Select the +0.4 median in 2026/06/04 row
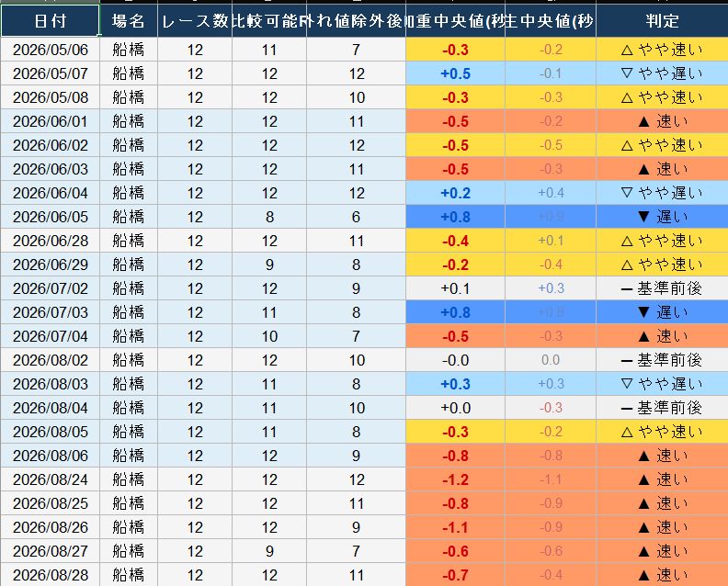The height and width of the screenshot is (586, 728). [551, 193]
